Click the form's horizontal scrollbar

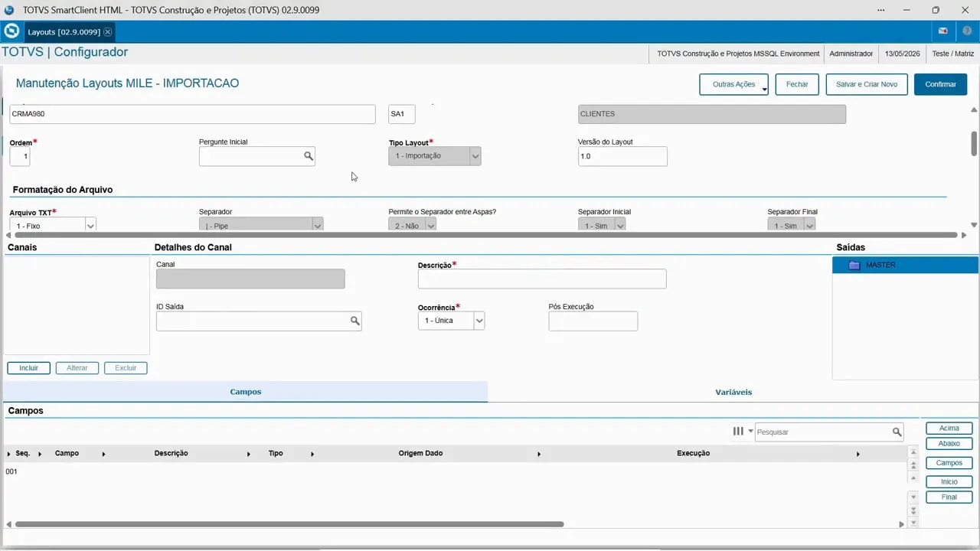486,235
